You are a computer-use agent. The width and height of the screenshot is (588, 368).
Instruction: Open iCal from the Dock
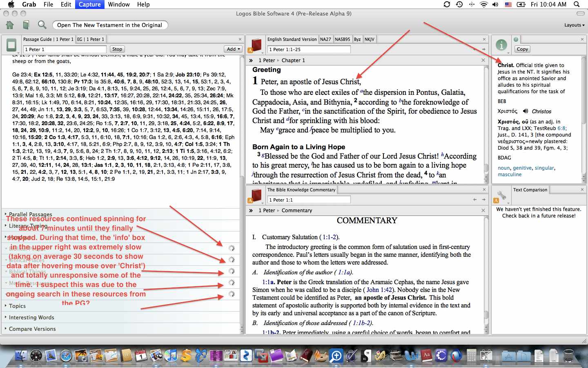pos(141,356)
